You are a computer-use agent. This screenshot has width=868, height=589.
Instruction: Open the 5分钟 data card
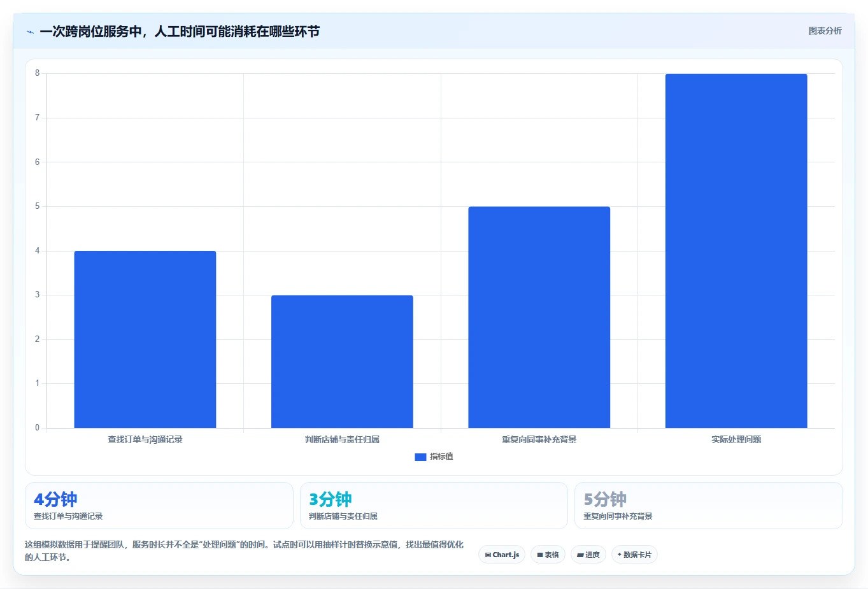[709, 506]
